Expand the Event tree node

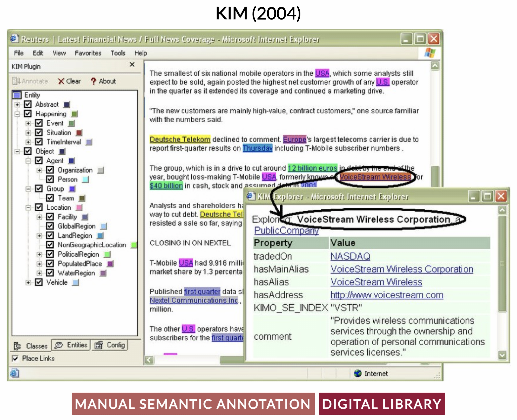coord(28,123)
